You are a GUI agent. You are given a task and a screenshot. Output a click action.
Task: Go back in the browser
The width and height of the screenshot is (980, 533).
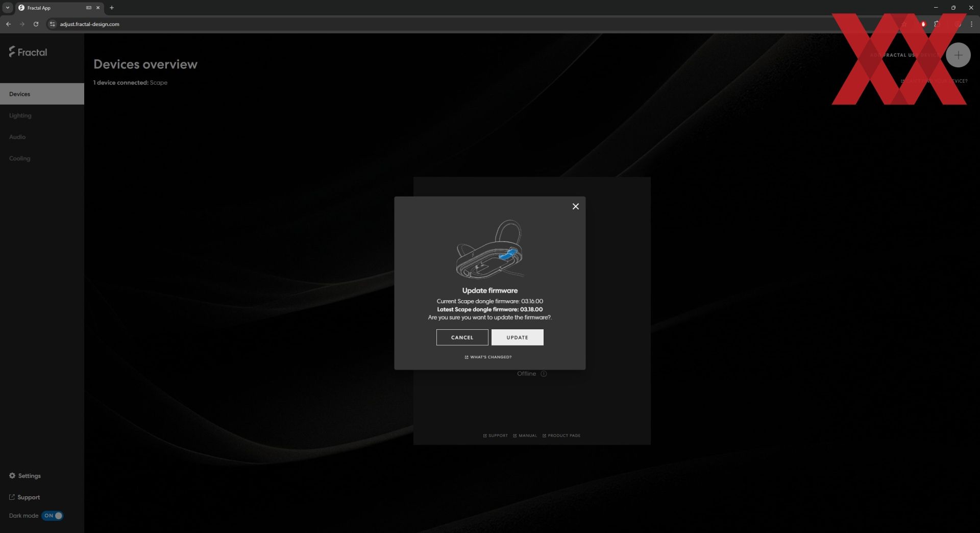click(8, 24)
